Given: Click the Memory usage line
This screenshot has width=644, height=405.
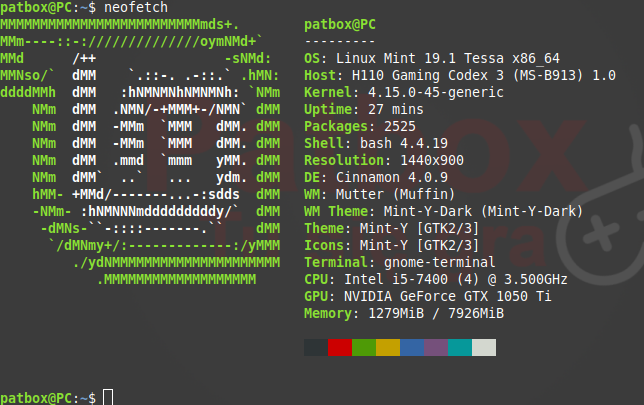Looking at the screenshot, I should [x=404, y=313].
